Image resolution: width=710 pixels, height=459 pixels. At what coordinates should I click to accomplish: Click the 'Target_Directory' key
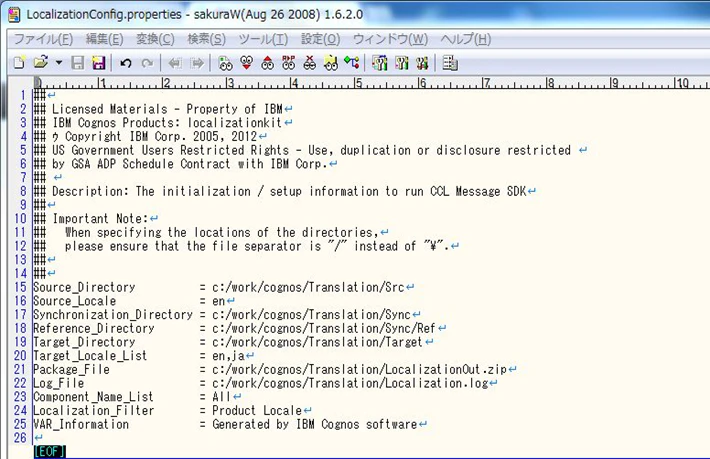pyautogui.click(x=84, y=342)
